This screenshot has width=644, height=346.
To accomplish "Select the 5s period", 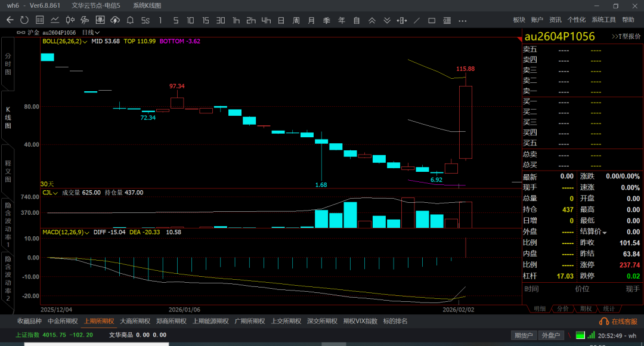I will tap(145, 20).
